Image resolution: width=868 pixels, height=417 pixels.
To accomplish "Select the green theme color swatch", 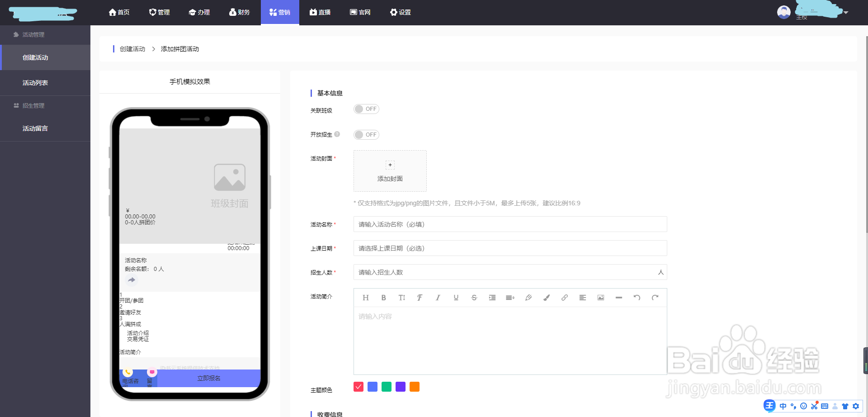I will click(x=386, y=387).
